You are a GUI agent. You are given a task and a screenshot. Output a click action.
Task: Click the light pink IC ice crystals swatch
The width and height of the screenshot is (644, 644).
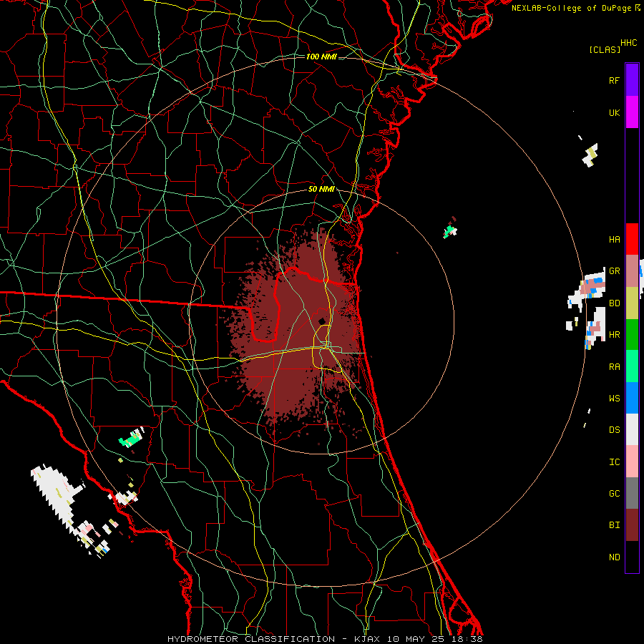click(632, 462)
